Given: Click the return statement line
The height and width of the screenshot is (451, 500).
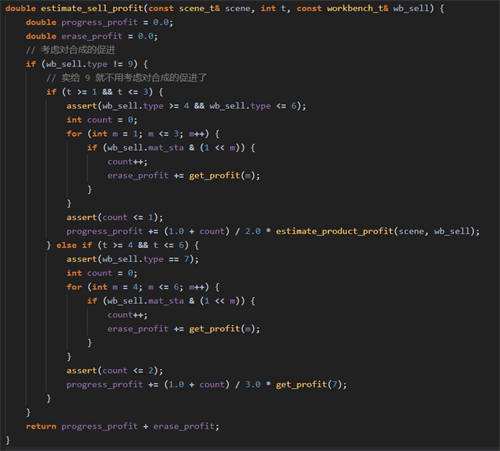Looking at the screenshot, I should coord(122,426).
